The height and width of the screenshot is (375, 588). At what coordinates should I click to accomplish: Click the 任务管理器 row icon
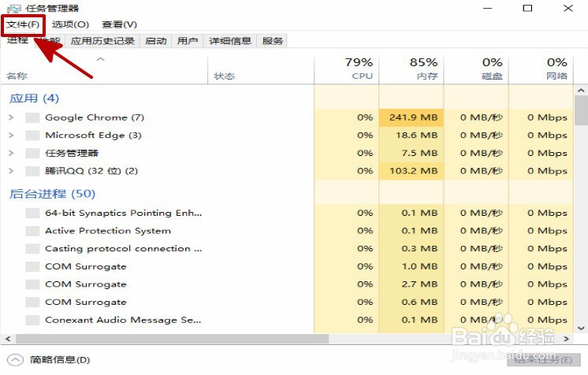pos(32,153)
